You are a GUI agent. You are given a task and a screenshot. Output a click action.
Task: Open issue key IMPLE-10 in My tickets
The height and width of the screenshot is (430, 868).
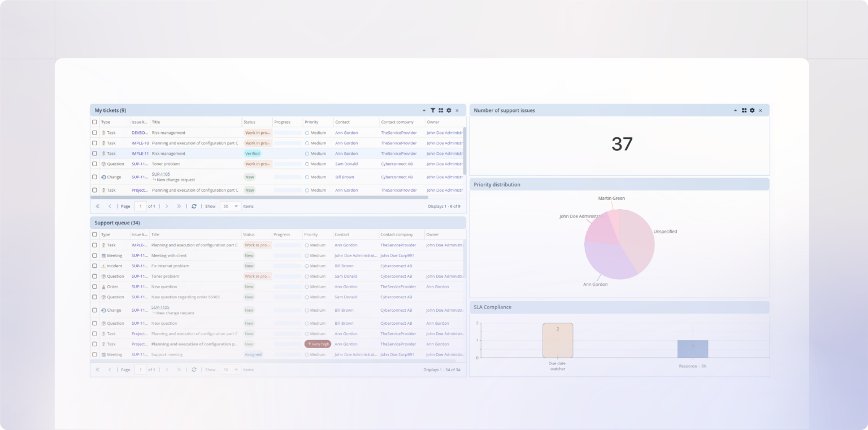140,144
